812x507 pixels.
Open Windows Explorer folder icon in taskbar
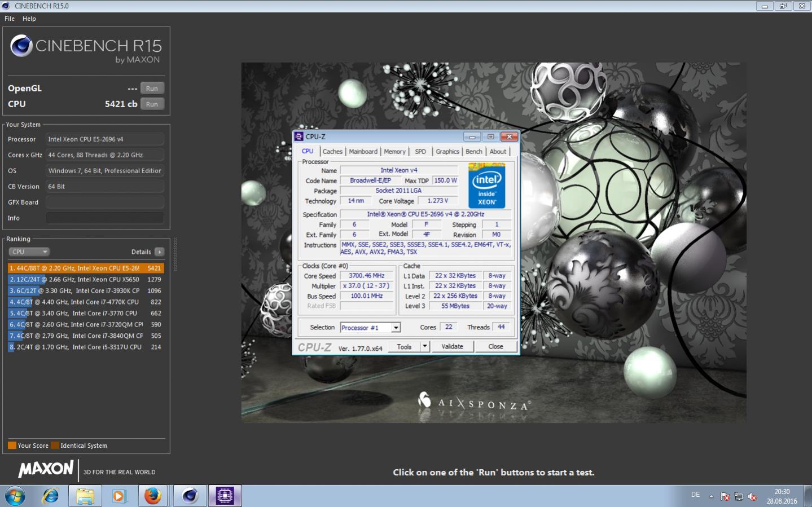[85, 496]
